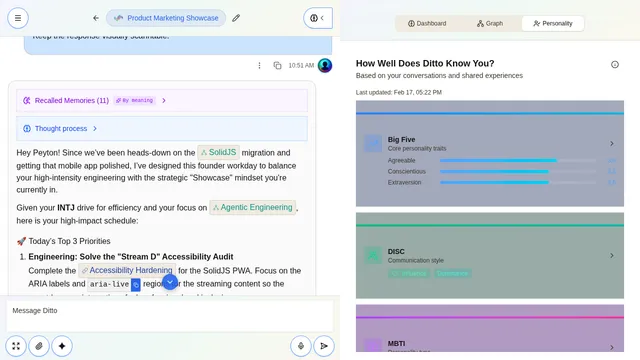
Task: Copy the message with copy icon
Action: 277,65
